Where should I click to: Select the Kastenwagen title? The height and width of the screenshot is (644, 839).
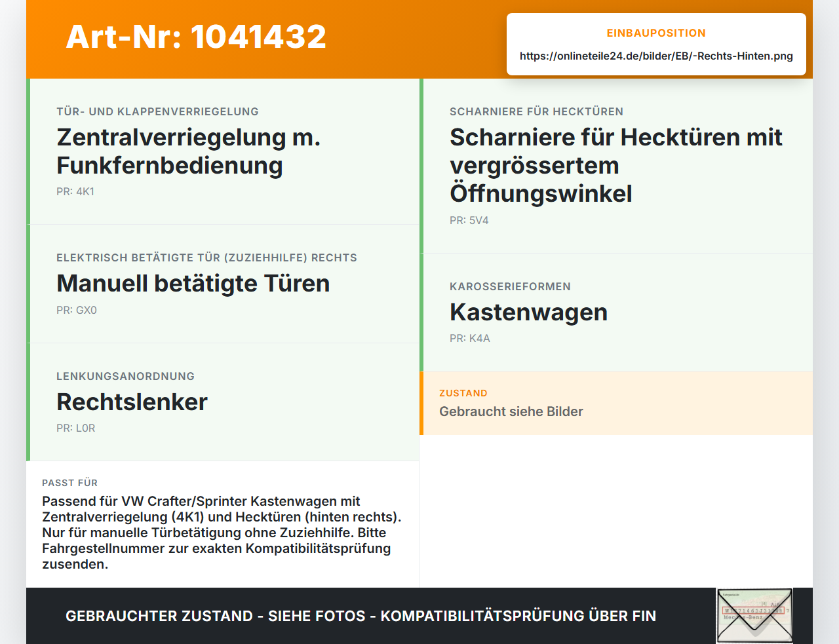click(x=528, y=312)
